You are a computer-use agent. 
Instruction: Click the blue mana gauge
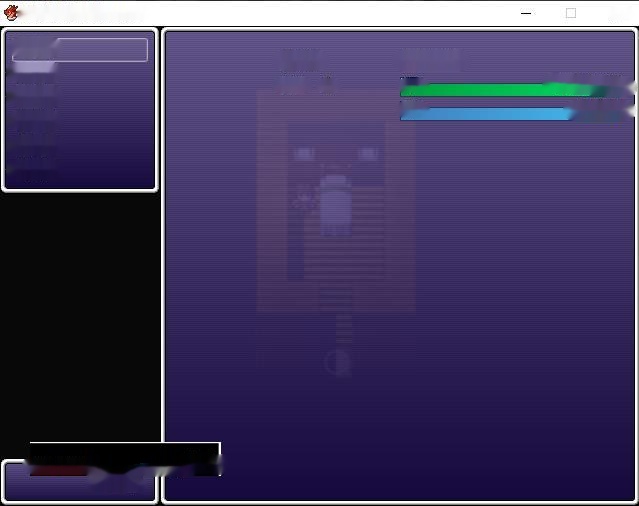click(488, 115)
